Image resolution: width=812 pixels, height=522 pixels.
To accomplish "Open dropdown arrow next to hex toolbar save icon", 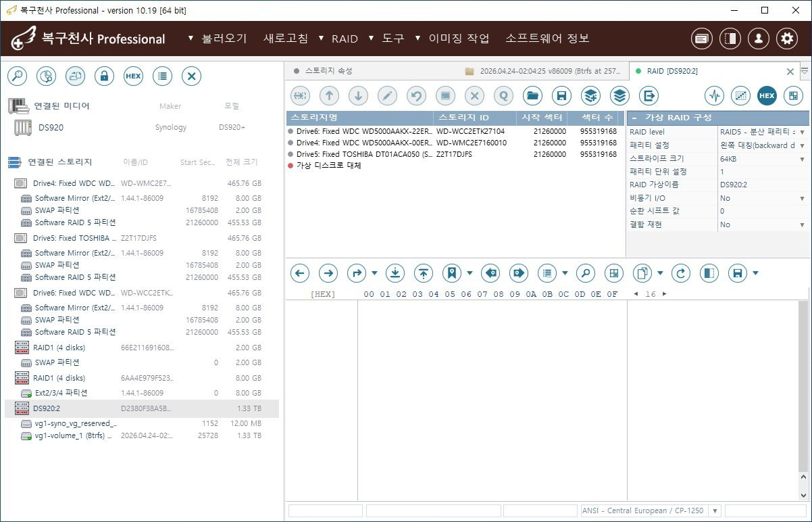I will 755,273.
